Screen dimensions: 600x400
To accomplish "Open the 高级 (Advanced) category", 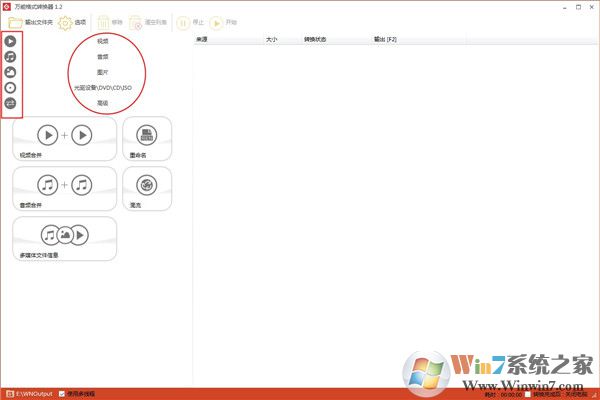I will coord(103,103).
